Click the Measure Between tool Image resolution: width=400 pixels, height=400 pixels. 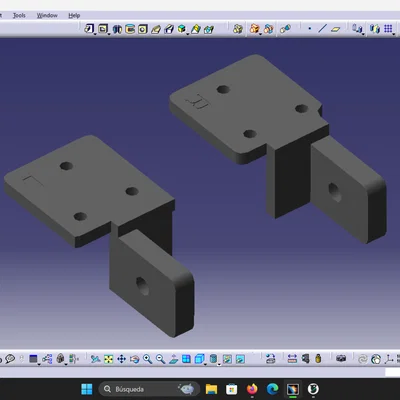click(x=292, y=359)
